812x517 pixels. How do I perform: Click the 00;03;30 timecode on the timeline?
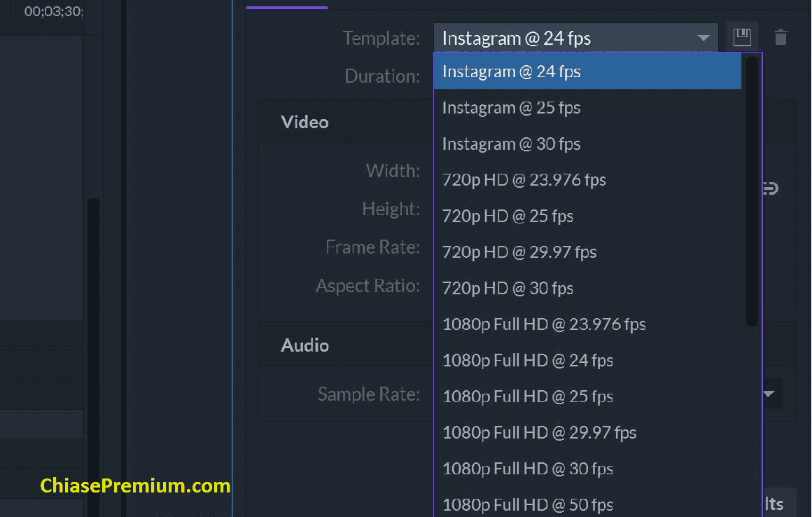(x=53, y=11)
